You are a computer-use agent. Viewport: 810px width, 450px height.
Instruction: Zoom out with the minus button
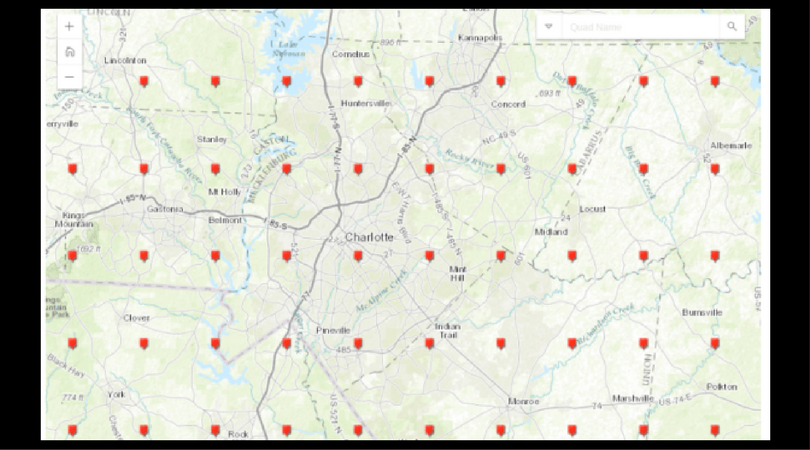coord(69,77)
